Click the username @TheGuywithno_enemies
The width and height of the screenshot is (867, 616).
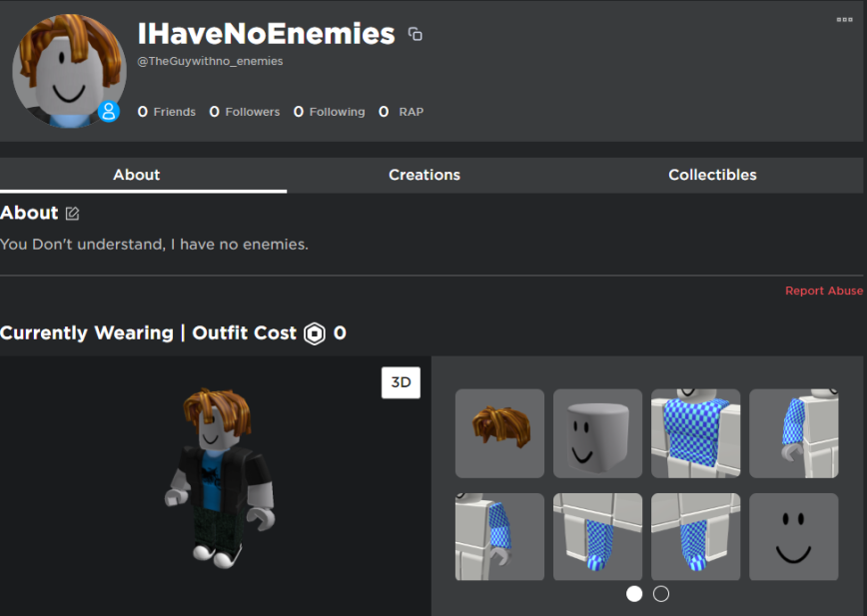[x=210, y=61]
